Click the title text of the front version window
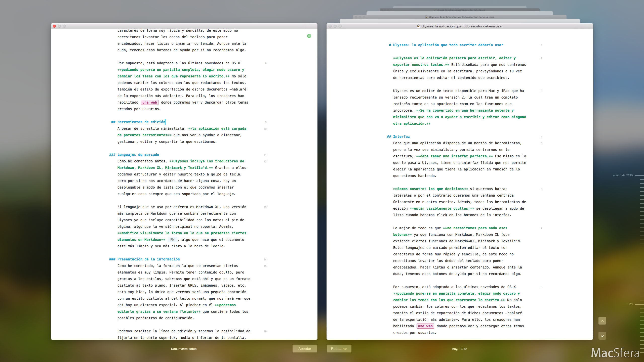The height and width of the screenshot is (362, 644). coord(462,26)
